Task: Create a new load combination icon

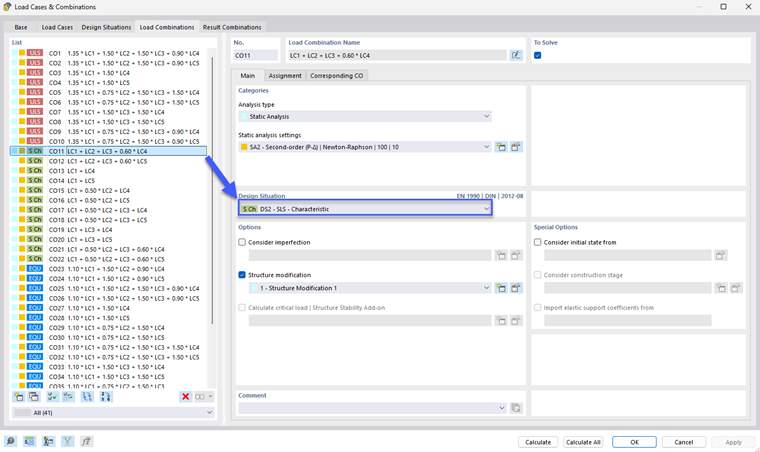Action: (19, 397)
